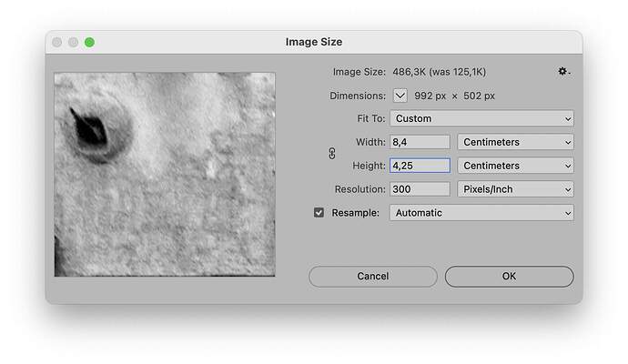The height and width of the screenshot is (364, 628).
Task: Click the 'Image Size' title text
Action: click(x=314, y=42)
